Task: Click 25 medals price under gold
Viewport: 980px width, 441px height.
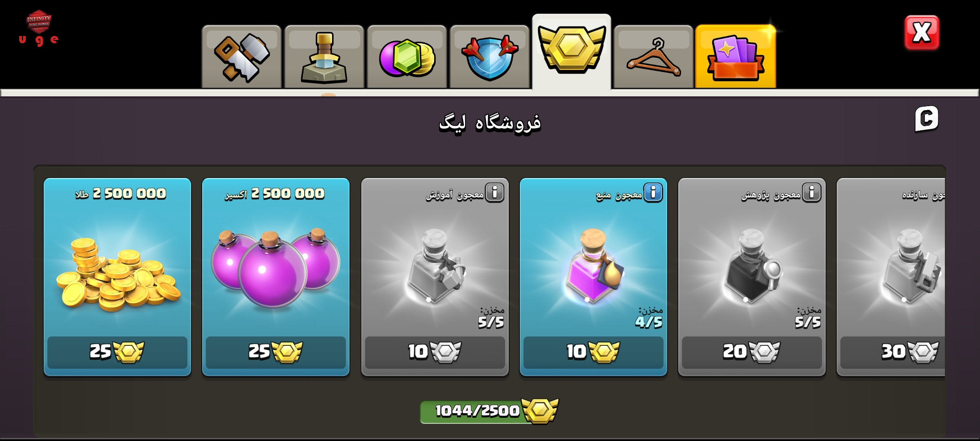Action: pyautogui.click(x=117, y=352)
